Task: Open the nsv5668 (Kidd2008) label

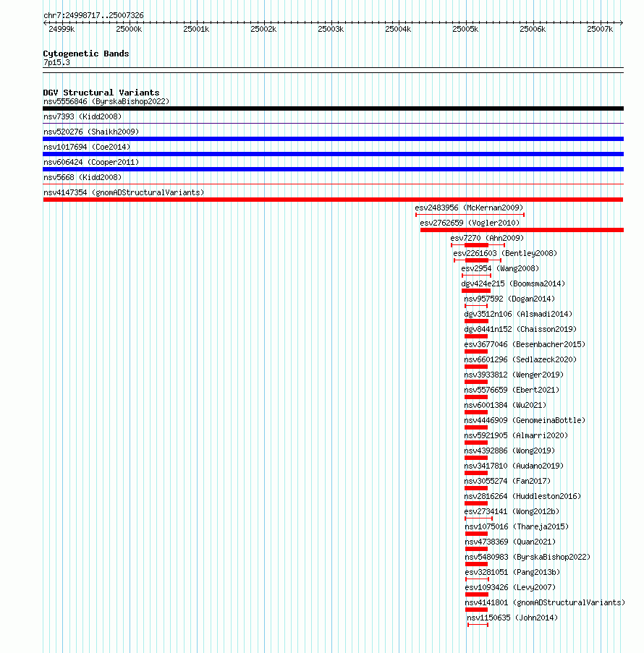Action: (82, 177)
